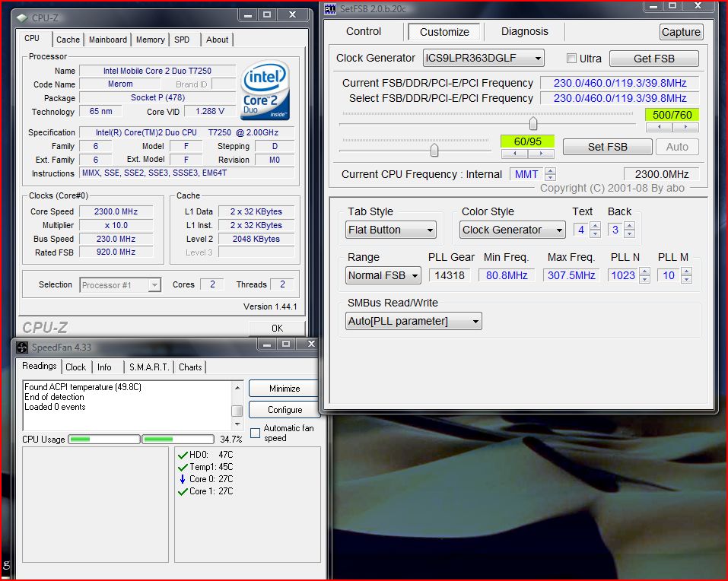
Task: Open the About tab in CPU-Z
Action: [x=217, y=40]
